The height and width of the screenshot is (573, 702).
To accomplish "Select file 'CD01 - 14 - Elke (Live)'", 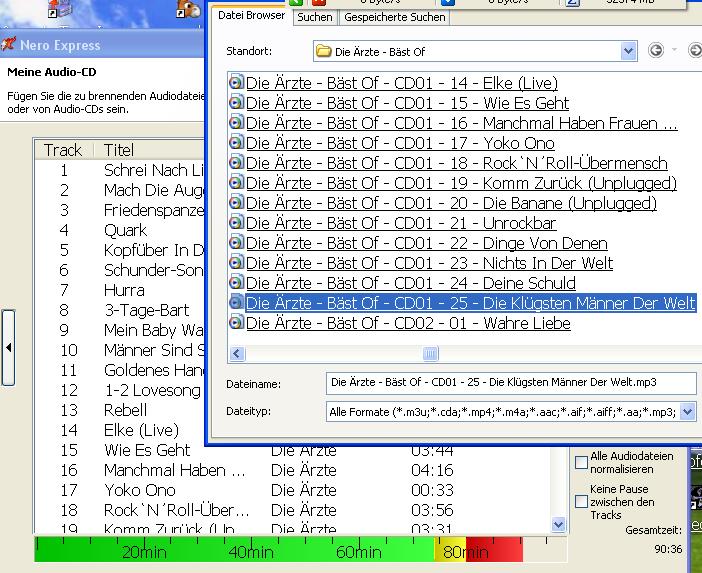I will [402, 83].
